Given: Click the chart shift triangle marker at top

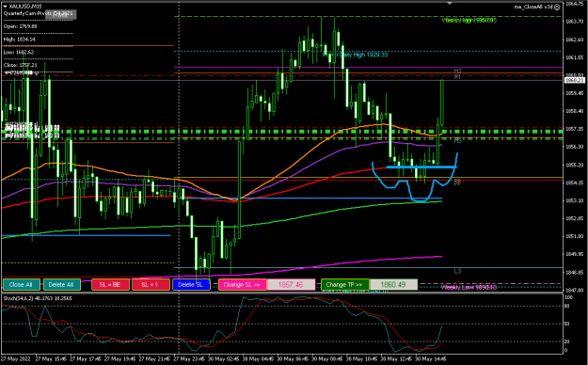Looking at the screenshot, I should [450, 3].
